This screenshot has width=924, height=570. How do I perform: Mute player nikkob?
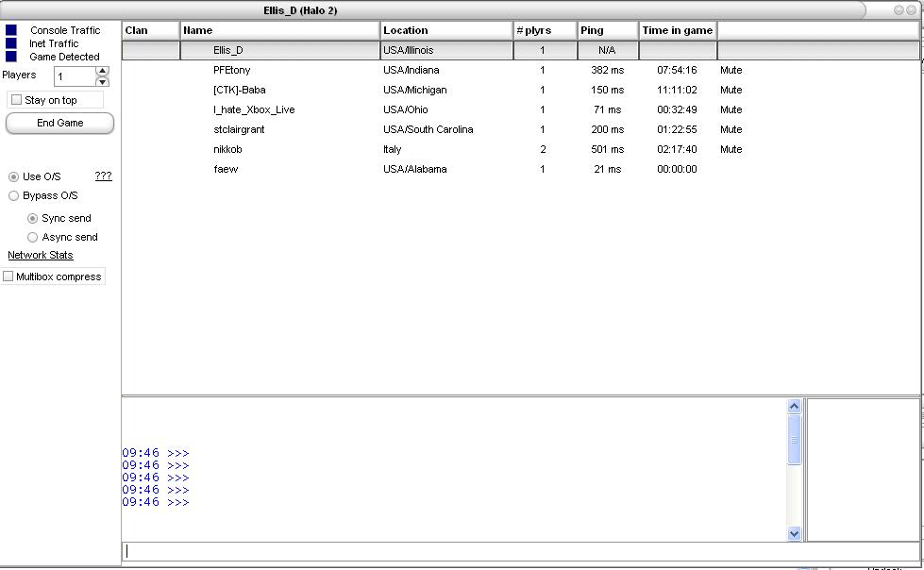coord(731,149)
